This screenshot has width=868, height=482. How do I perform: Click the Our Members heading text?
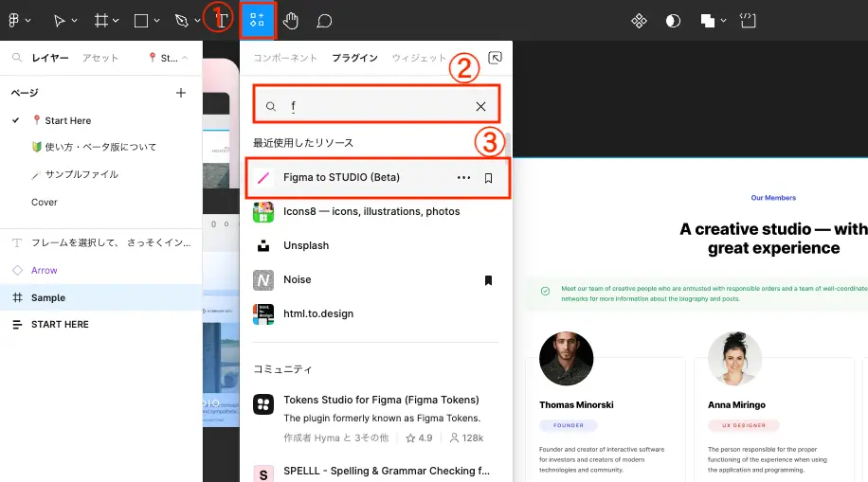pos(773,198)
